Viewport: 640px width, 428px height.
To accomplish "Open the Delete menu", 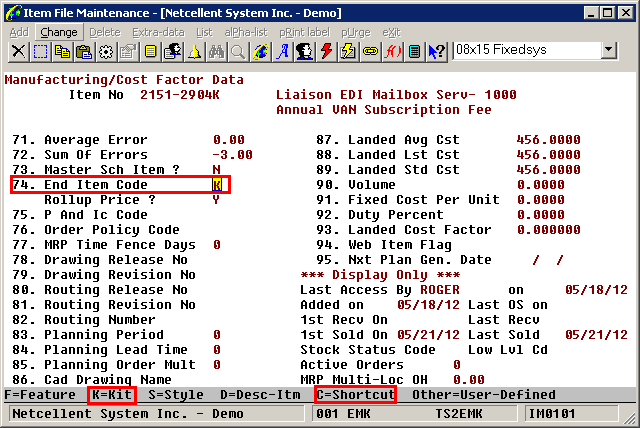I will click(x=105, y=32).
